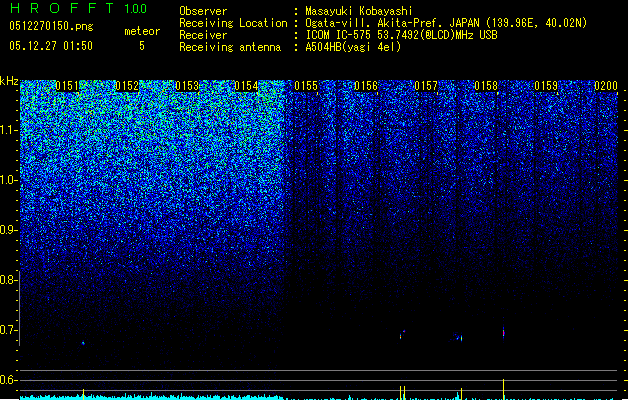The width and height of the screenshot is (629, 400).
Task: Click the 0200 time marker
Action: pyautogui.click(x=606, y=86)
